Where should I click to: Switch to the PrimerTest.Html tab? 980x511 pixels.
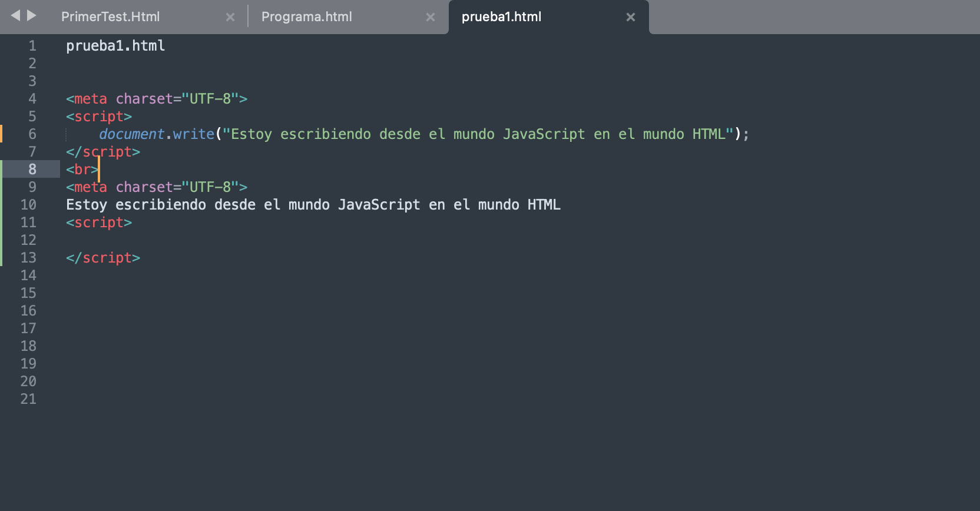[111, 17]
